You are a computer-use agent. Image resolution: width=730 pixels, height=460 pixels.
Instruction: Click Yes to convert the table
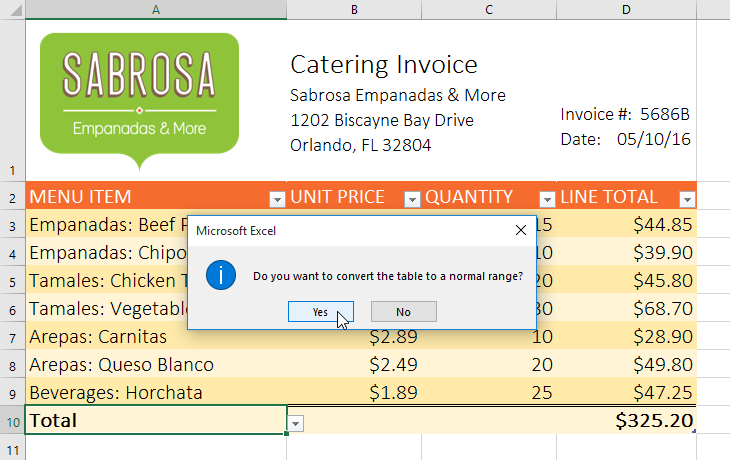(x=320, y=311)
